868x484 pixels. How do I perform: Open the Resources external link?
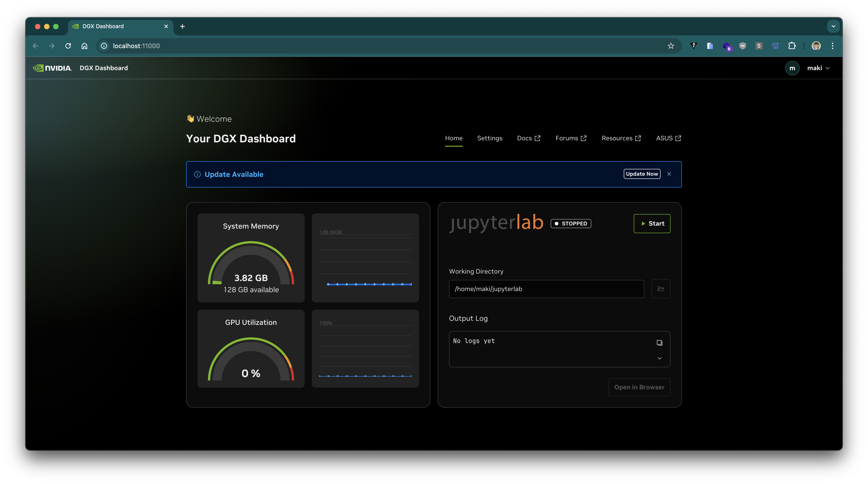pyautogui.click(x=621, y=138)
